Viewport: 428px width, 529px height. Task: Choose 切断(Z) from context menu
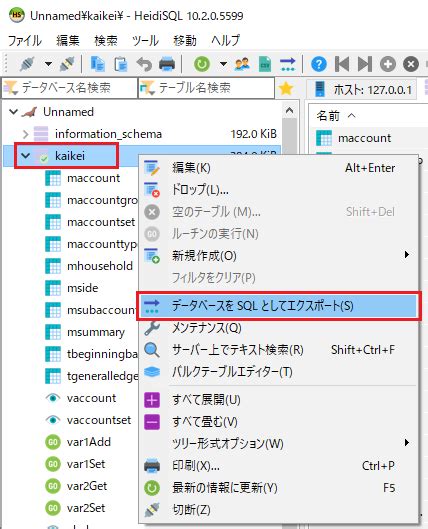pyautogui.click(x=279, y=509)
